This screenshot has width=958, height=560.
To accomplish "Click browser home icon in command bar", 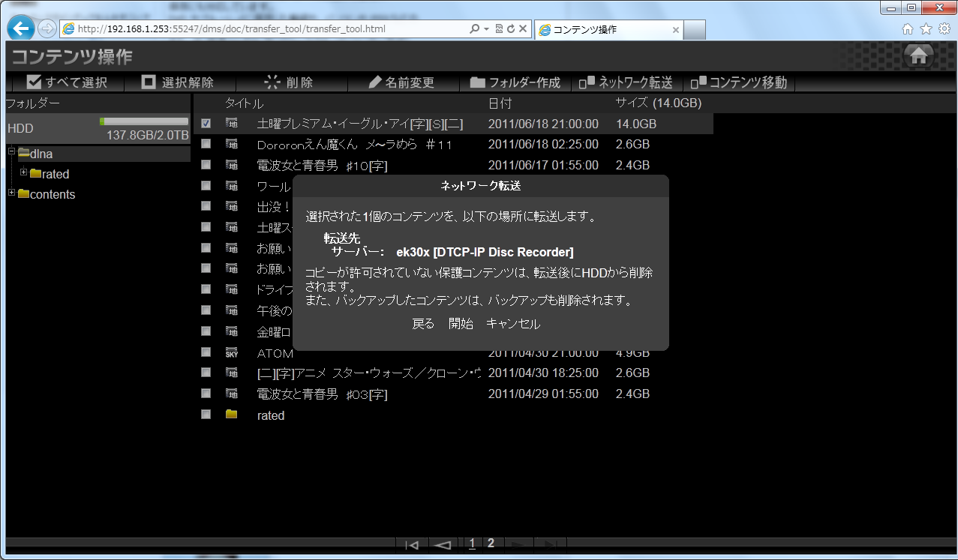I will (908, 28).
